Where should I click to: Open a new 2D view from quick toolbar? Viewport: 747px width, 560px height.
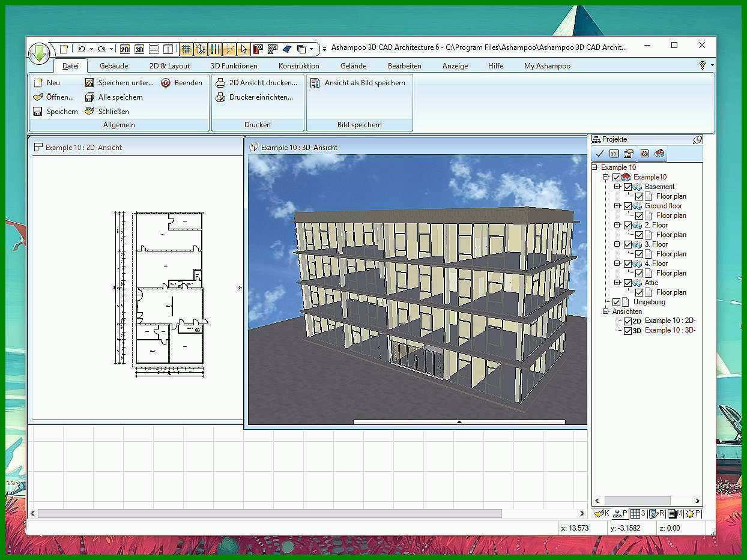click(125, 49)
